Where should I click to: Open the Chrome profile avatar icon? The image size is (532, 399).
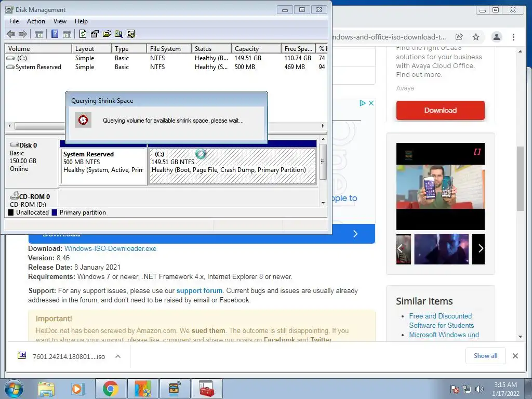coord(497,37)
